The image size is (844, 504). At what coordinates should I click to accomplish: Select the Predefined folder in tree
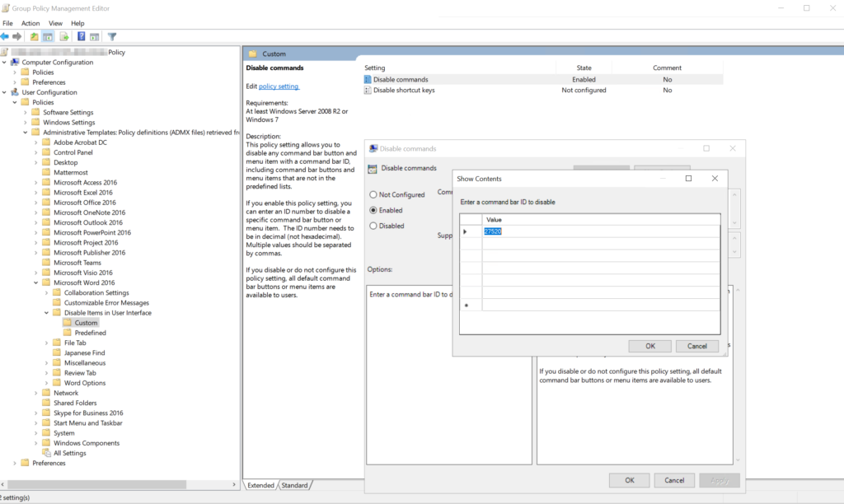[90, 333]
